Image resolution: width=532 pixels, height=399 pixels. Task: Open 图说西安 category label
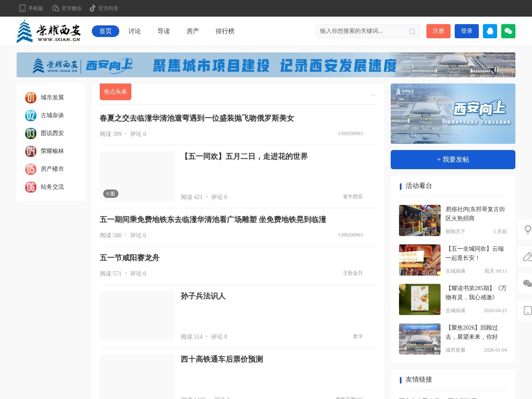click(x=52, y=133)
